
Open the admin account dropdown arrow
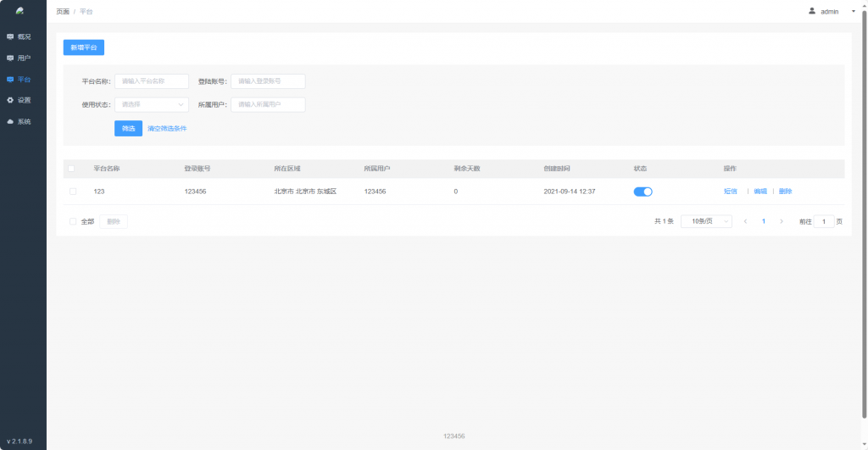(853, 12)
